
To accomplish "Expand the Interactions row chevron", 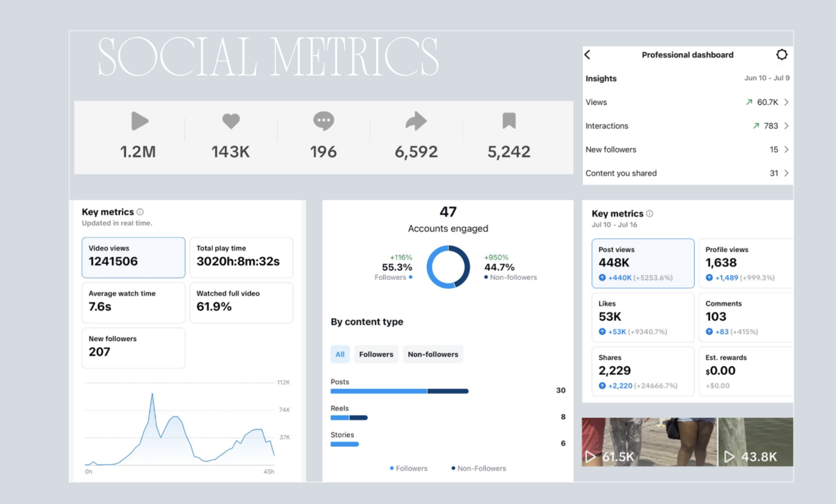I will click(787, 126).
